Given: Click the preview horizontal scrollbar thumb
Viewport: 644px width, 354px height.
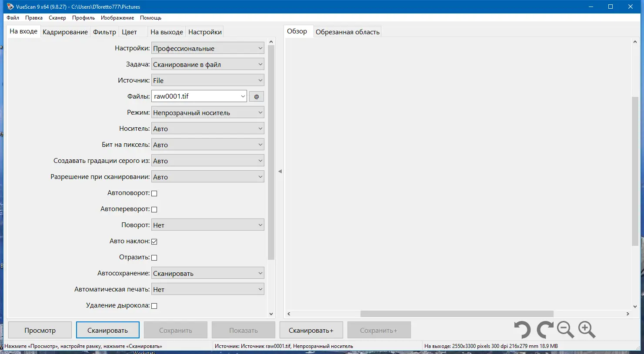Looking at the screenshot, I should coord(457,314).
